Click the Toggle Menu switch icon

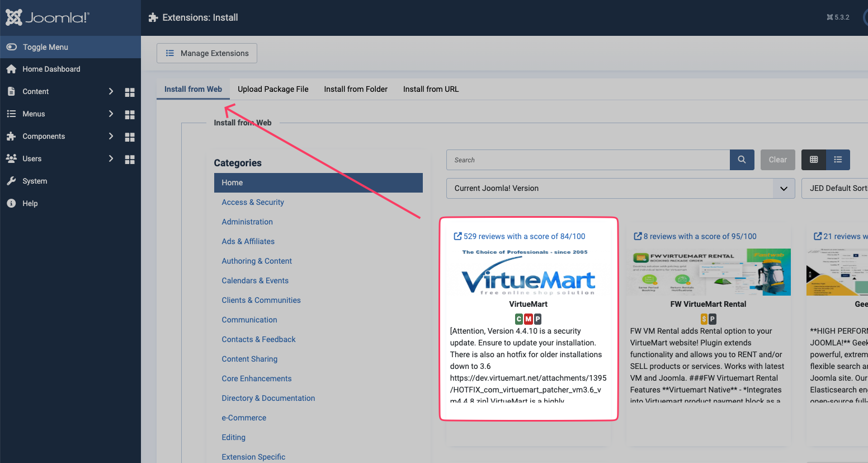11,47
